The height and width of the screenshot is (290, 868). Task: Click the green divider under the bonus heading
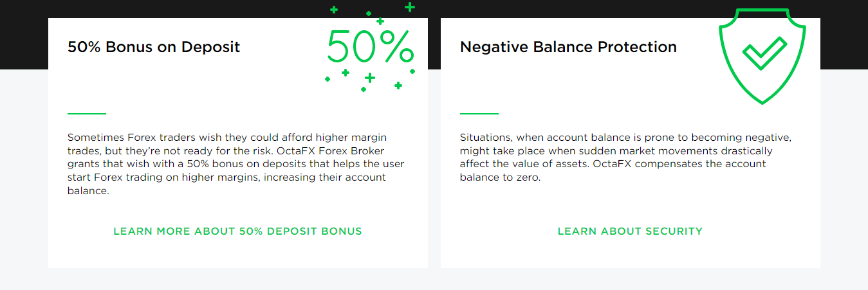tap(86, 114)
